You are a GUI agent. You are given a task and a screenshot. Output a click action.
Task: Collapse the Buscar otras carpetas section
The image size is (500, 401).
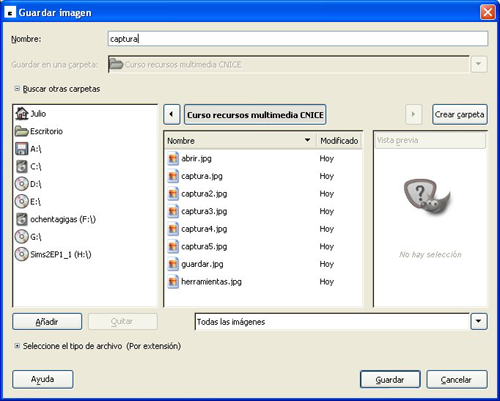coord(17,89)
